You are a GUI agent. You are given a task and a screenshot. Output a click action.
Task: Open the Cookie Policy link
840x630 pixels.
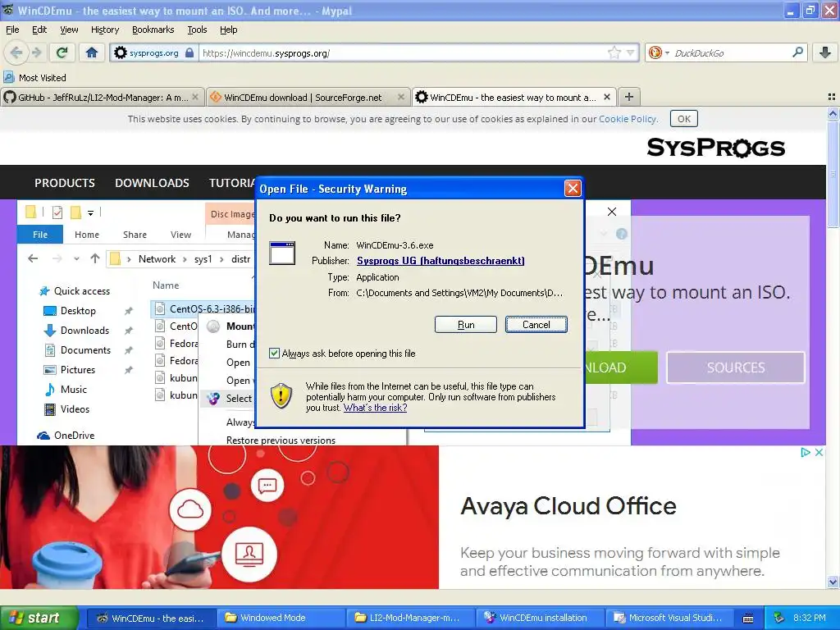628,119
